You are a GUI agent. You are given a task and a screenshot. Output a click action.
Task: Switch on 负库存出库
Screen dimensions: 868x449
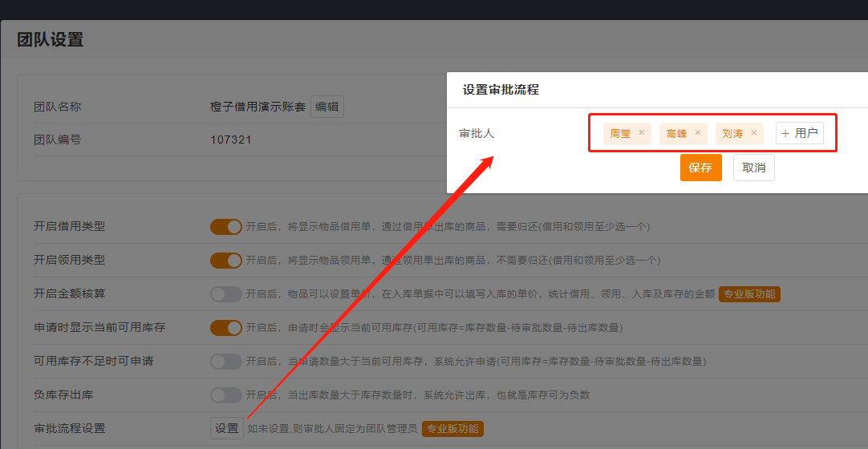(226, 395)
